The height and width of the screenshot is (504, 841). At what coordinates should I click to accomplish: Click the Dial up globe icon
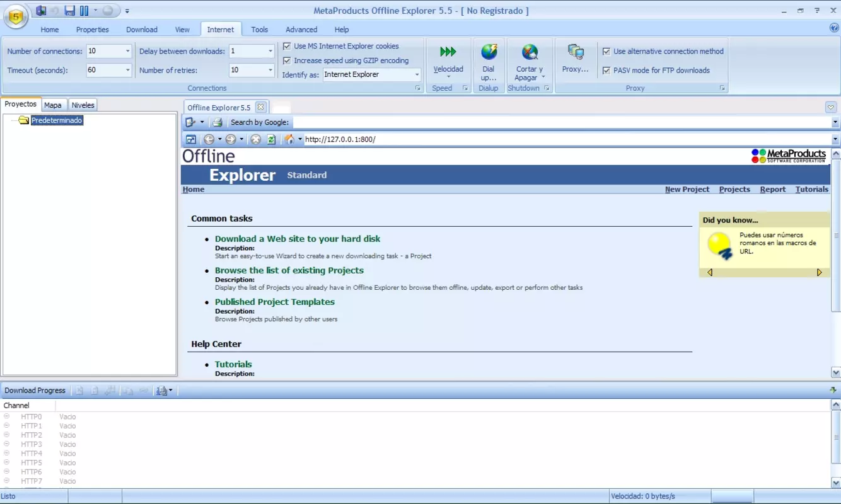[x=489, y=52]
